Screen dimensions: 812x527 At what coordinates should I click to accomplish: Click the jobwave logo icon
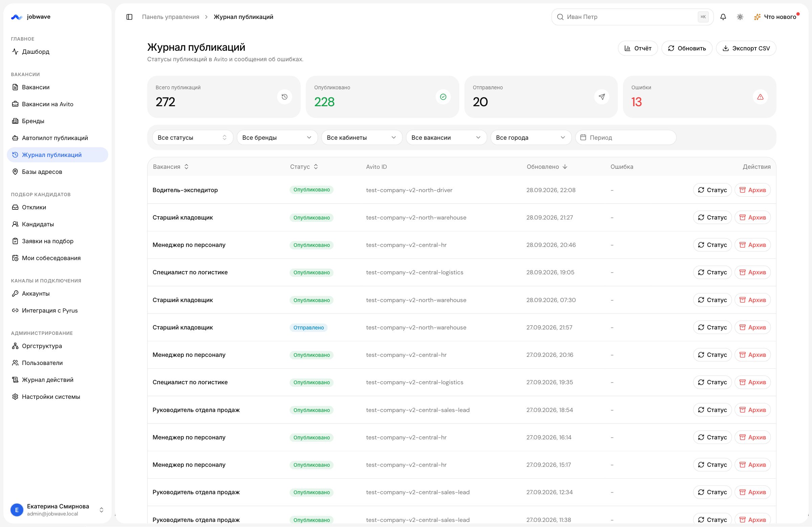(x=16, y=17)
